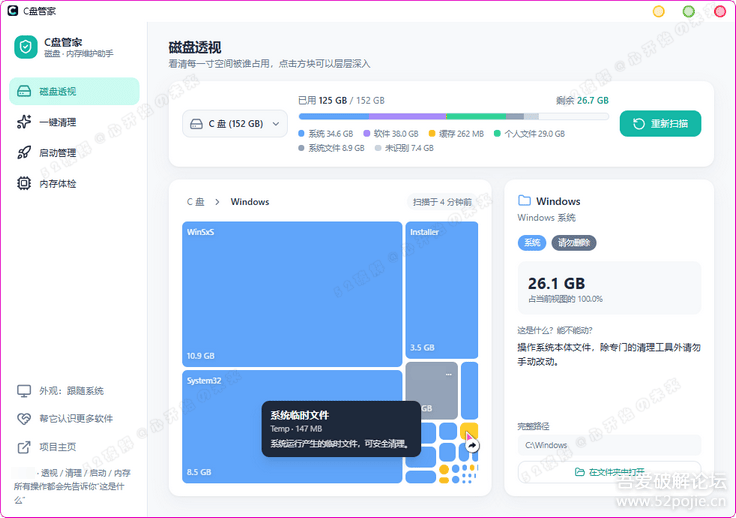This screenshot has width=736, height=518.
Task: Select the yellow Temp block in the treemap
Action: click(469, 429)
